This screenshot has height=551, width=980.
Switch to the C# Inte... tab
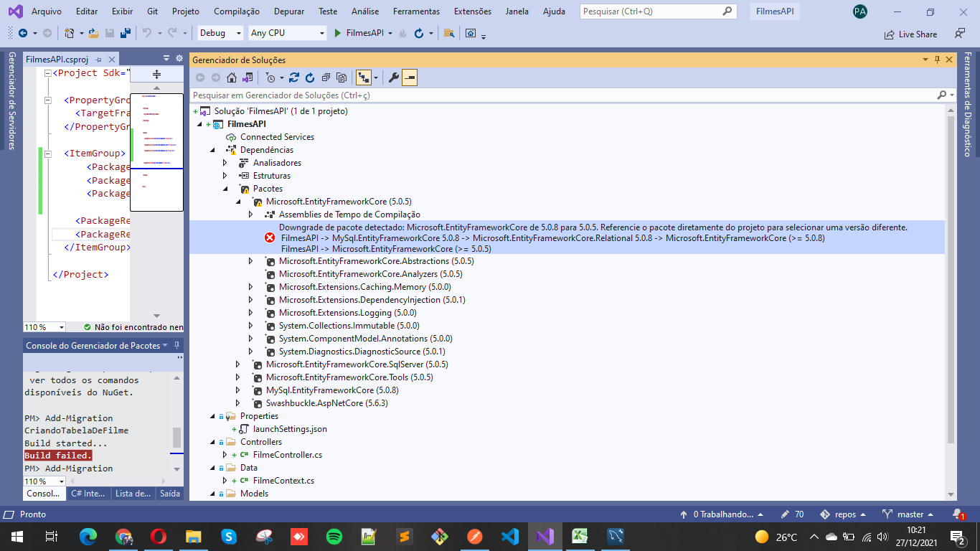[x=88, y=494]
